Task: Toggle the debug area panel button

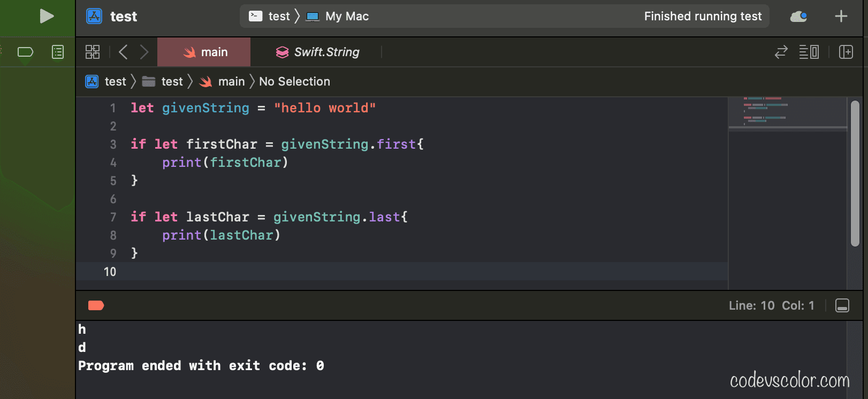Action: click(842, 305)
